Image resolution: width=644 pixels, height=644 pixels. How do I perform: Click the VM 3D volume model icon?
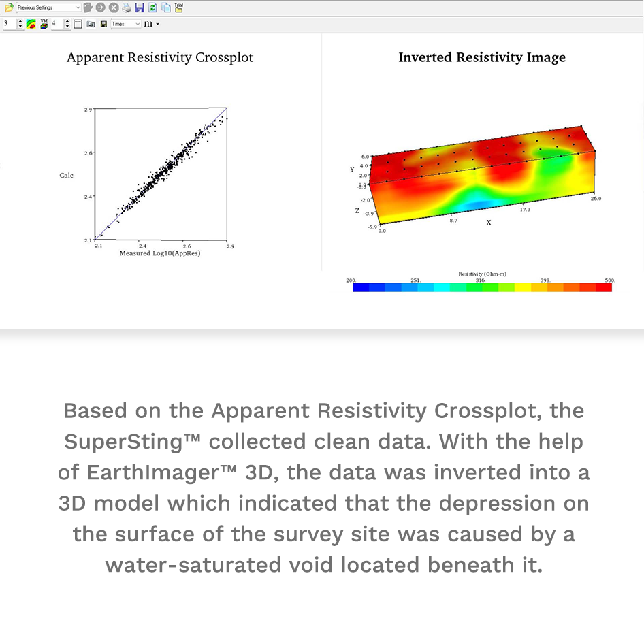[44, 24]
